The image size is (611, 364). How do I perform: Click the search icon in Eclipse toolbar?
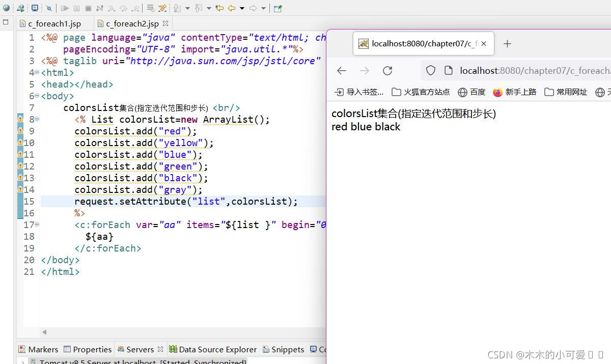[x=49, y=7]
